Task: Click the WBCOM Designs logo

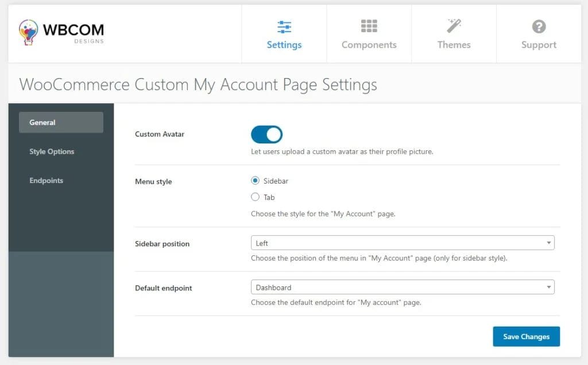Action: 60,32
